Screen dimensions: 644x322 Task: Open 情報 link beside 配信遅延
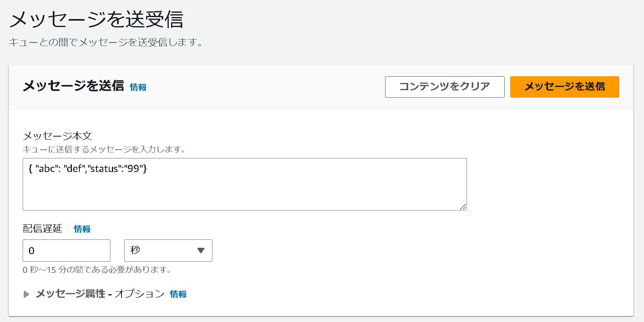coord(82,229)
